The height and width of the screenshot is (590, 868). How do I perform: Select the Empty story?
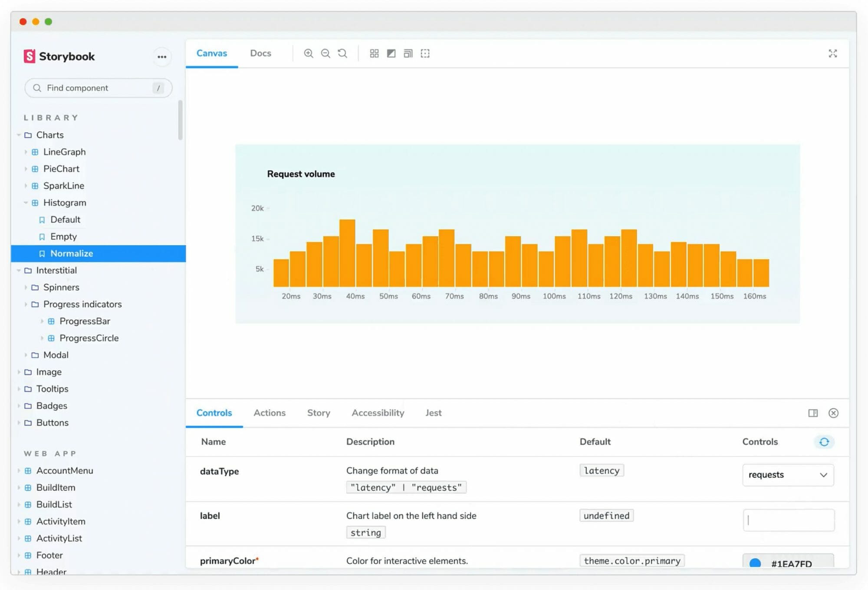pos(63,236)
